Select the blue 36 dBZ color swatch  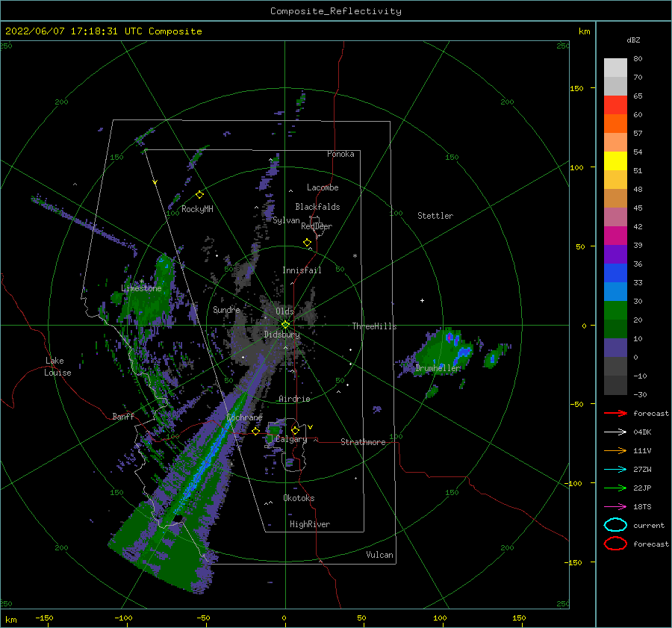615,273
